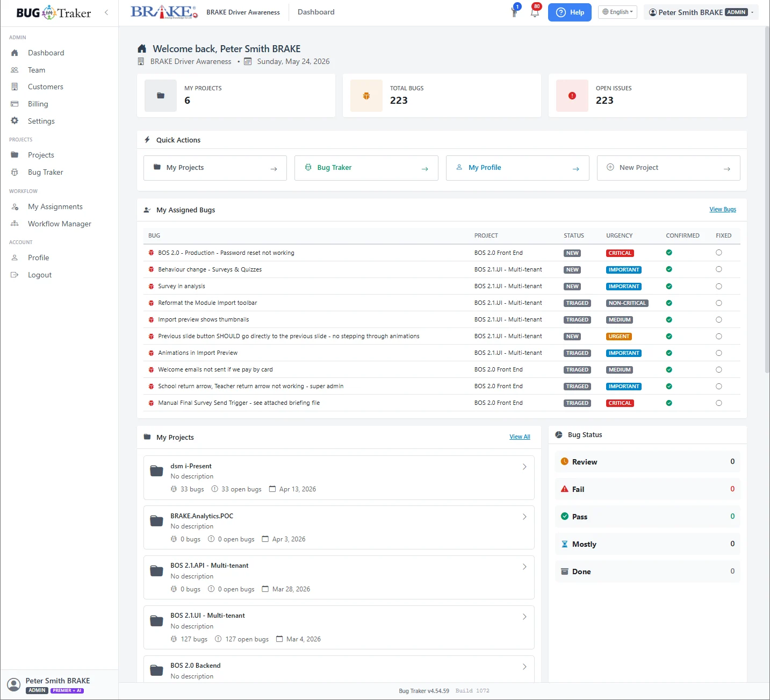Expand the BRAKE.Analytics.POC project chevron
770x700 pixels.
(524, 517)
